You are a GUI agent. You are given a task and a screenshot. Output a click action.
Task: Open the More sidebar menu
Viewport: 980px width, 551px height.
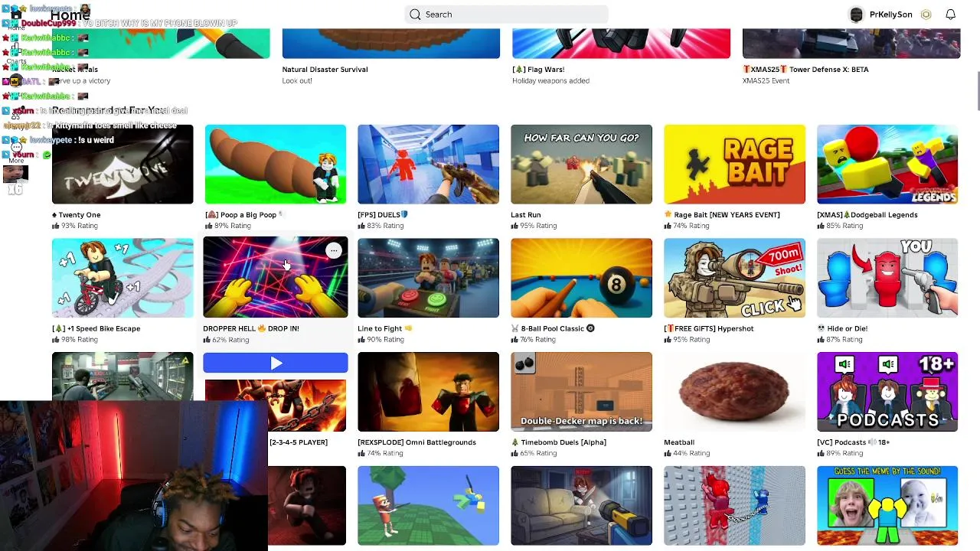click(15, 152)
